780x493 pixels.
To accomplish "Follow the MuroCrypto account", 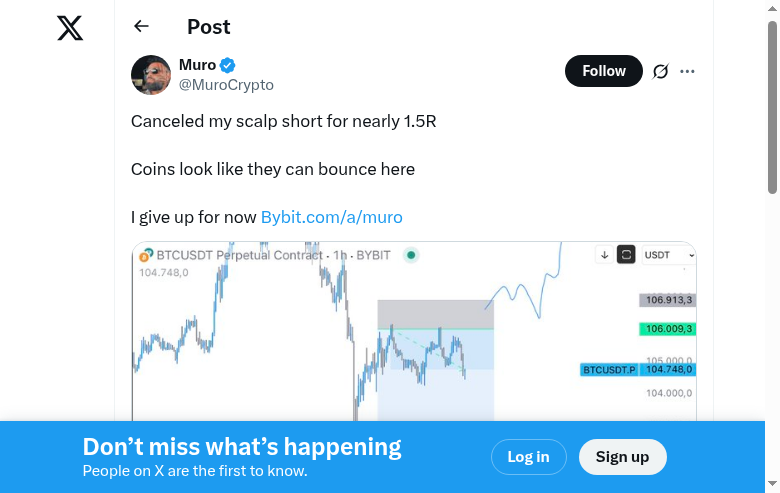I will point(604,71).
